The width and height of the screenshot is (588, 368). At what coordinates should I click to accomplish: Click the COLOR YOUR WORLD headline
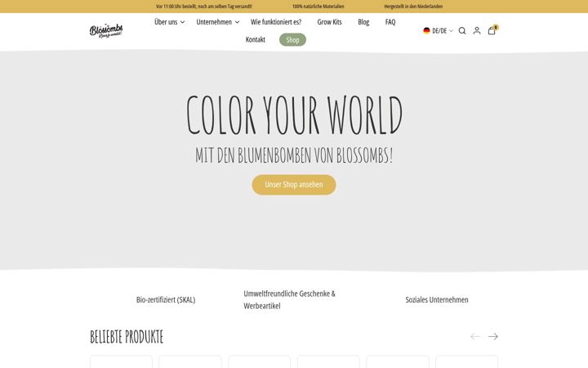(x=294, y=115)
